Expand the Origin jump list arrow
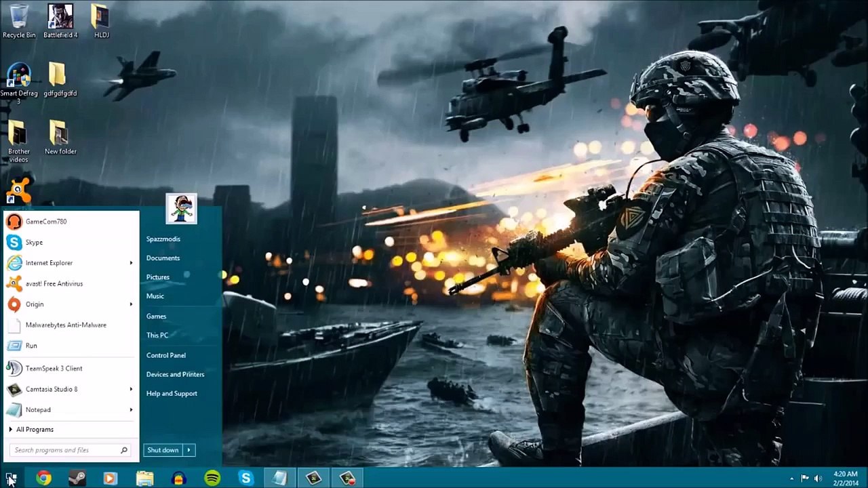The image size is (868, 488). point(131,304)
